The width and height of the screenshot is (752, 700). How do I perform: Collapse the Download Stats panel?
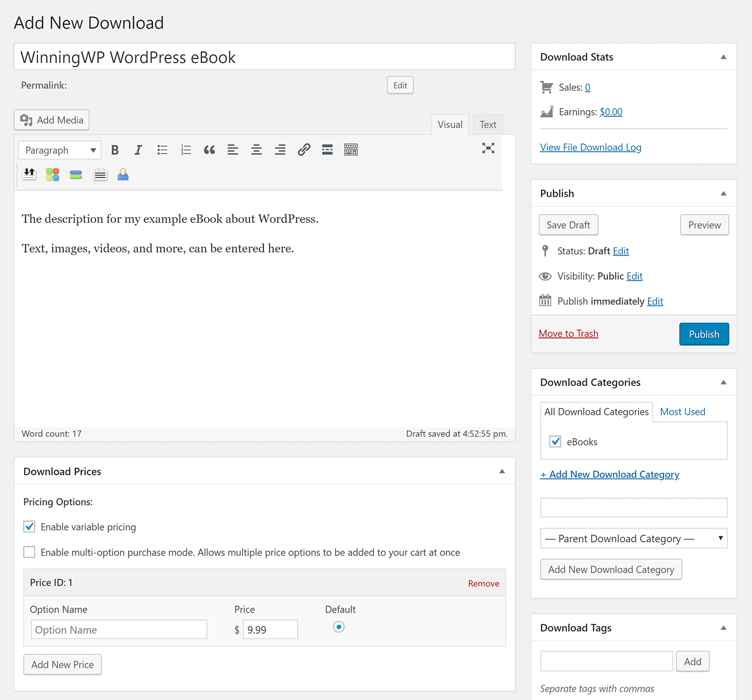click(x=724, y=57)
